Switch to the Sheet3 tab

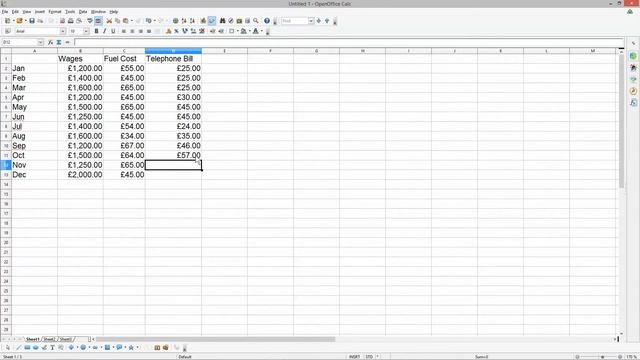(x=65, y=339)
